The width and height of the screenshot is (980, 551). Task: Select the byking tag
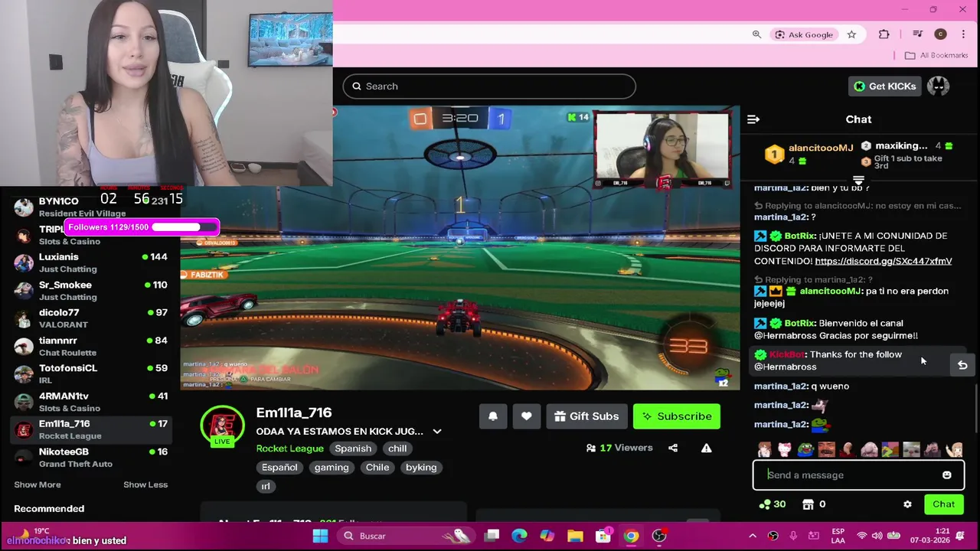(x=421, y=467)
